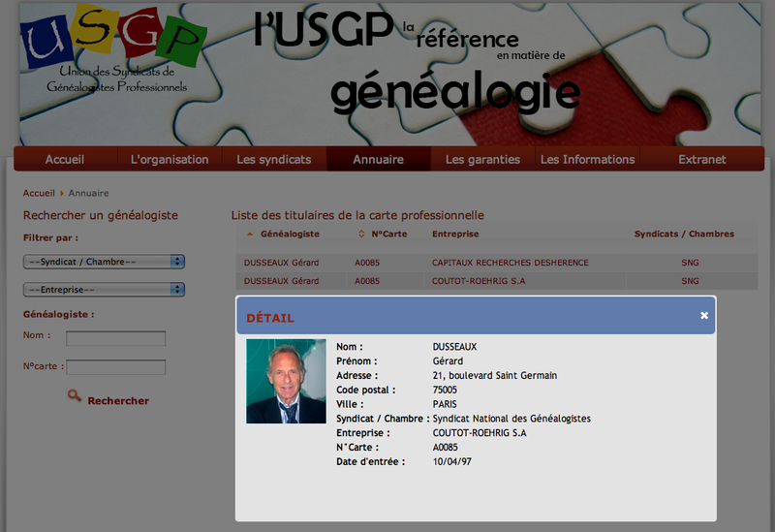This screenshot has height=532, width=775.
Task: Focus the N°carte input field
Action: [x=115, y=367]
